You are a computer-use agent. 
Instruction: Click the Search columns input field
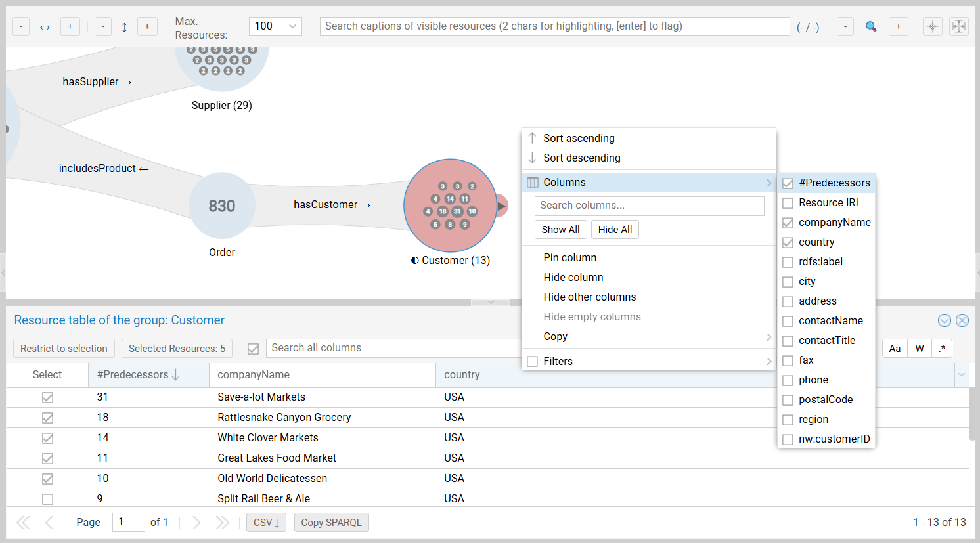point(649,206)
